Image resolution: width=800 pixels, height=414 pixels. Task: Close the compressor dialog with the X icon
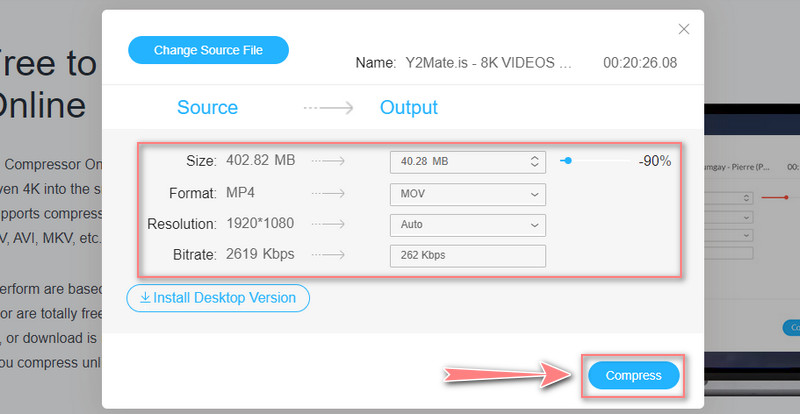pyautogui.click(x=684, y=29)
